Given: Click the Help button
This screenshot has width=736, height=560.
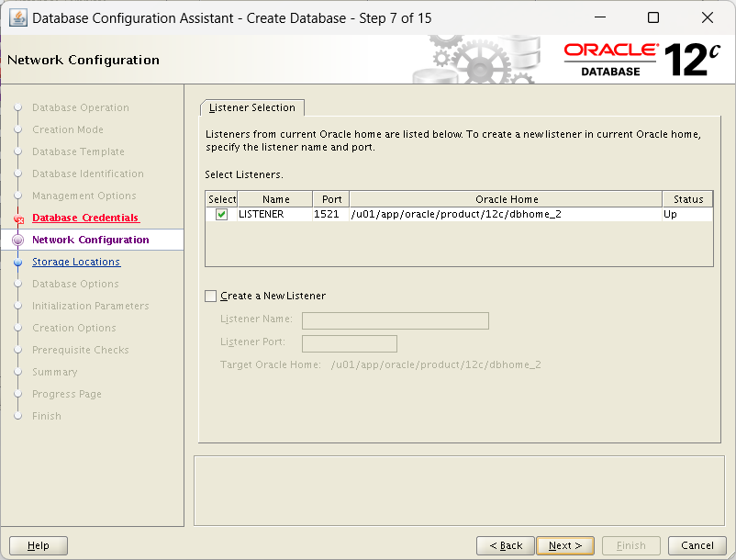Looking at the screenshot, I should (39, 545).
